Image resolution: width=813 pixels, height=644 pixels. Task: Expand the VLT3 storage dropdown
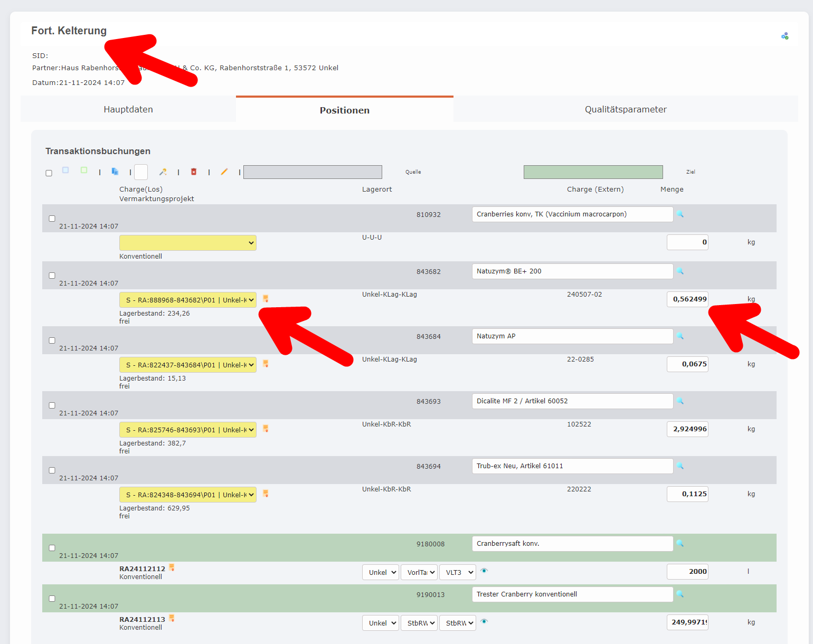457,572
